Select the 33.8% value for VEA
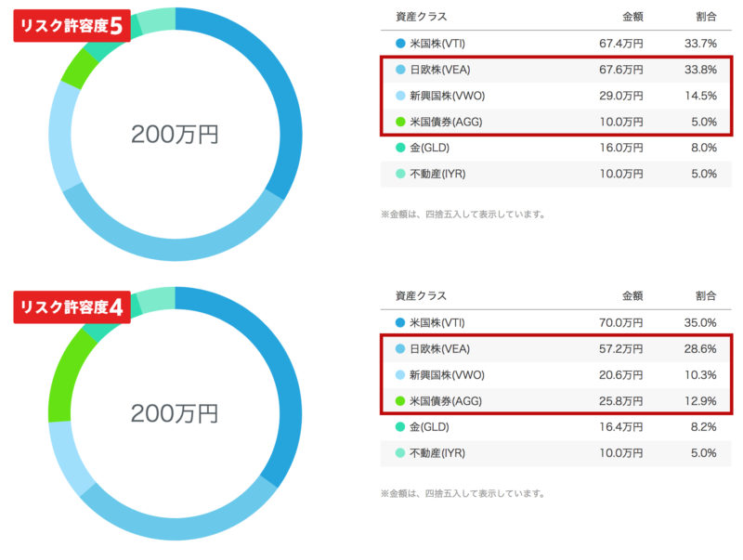 coord(700,70)
